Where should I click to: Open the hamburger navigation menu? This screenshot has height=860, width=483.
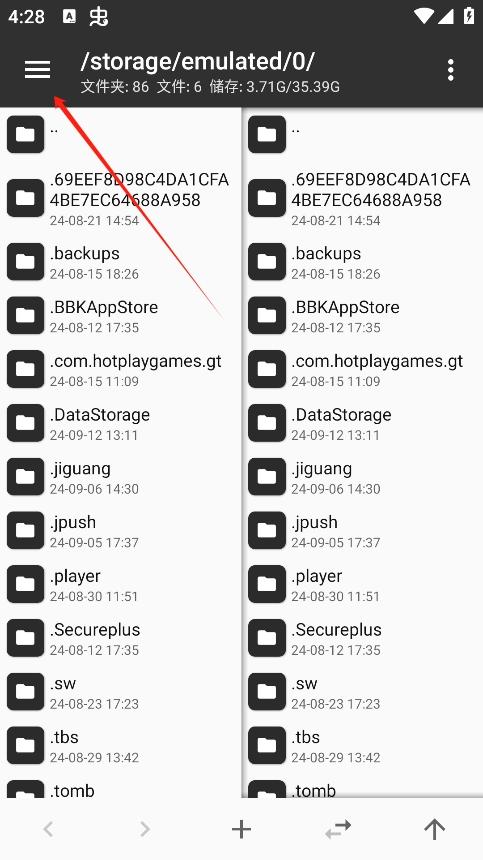[37, 70]
